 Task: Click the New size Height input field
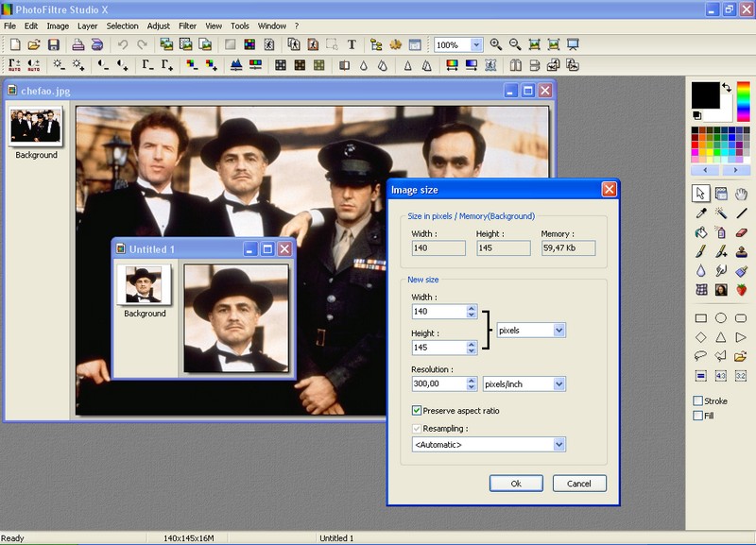(x=439, y=348)
